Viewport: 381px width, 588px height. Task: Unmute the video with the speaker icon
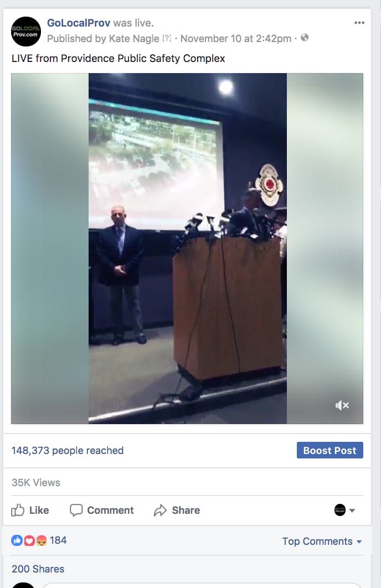342,405
